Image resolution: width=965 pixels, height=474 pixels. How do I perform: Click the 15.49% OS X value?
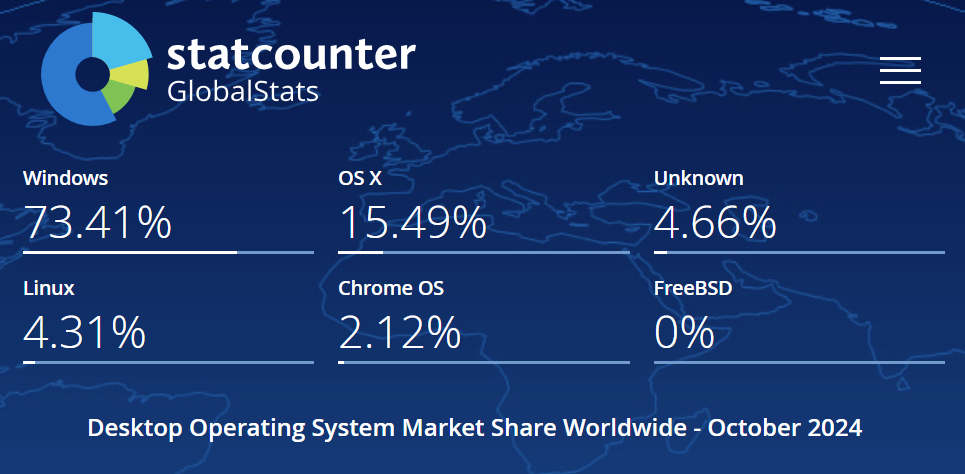pos(412,223)
